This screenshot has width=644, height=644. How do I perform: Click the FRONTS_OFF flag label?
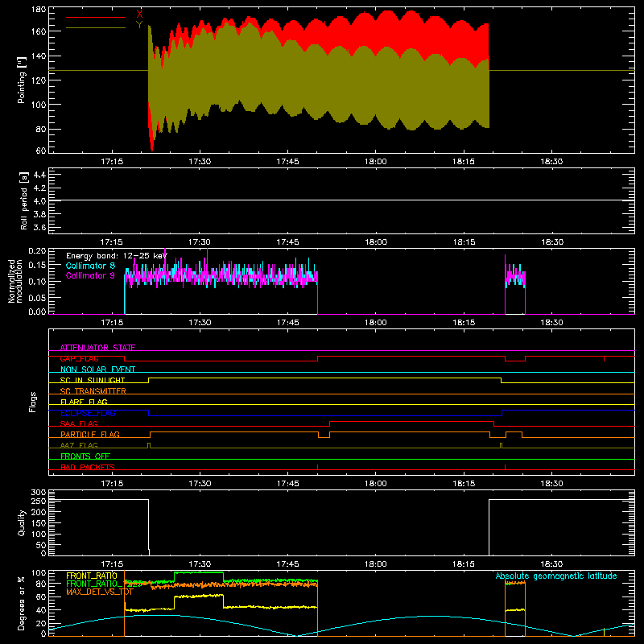point(85,456)
